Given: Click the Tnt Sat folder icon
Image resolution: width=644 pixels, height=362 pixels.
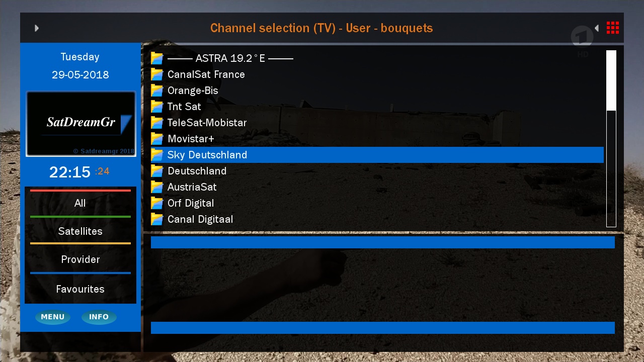Looking at the screenshot, I should (157, 107).
